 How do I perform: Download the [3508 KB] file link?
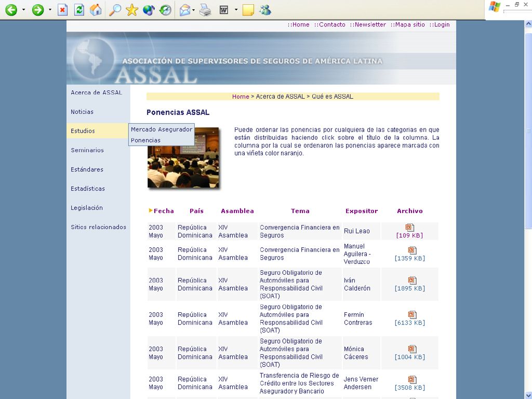coord(410,387)
